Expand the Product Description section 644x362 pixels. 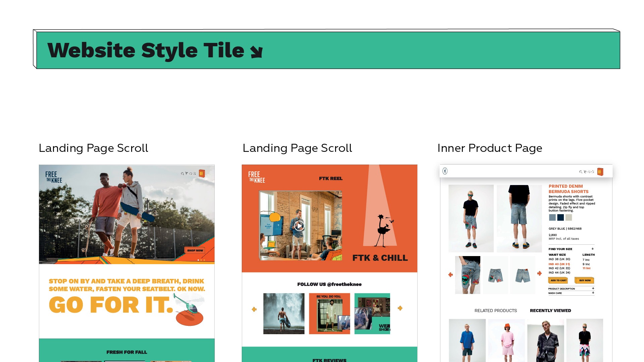pyautogui.click(x=593, y=288)
